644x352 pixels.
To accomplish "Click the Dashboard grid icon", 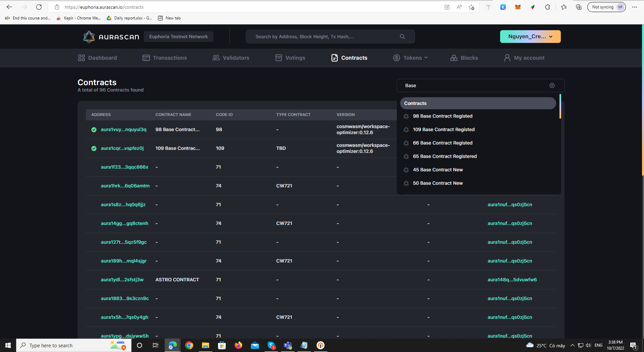I will pos(81,58).
